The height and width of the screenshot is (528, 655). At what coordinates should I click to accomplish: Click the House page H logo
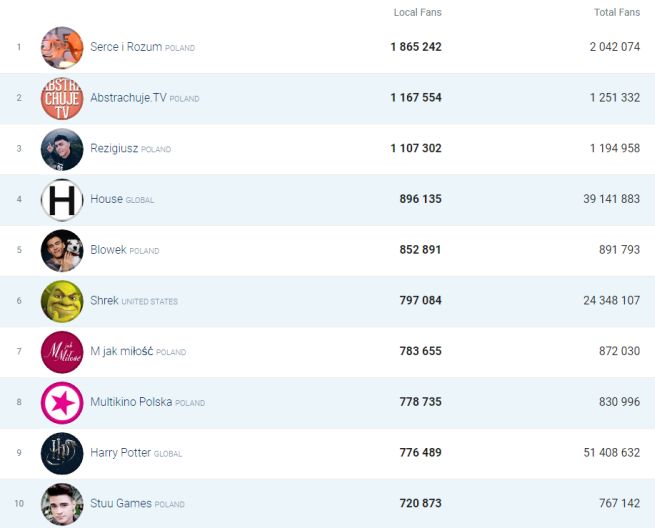click(x=62, y=200)
